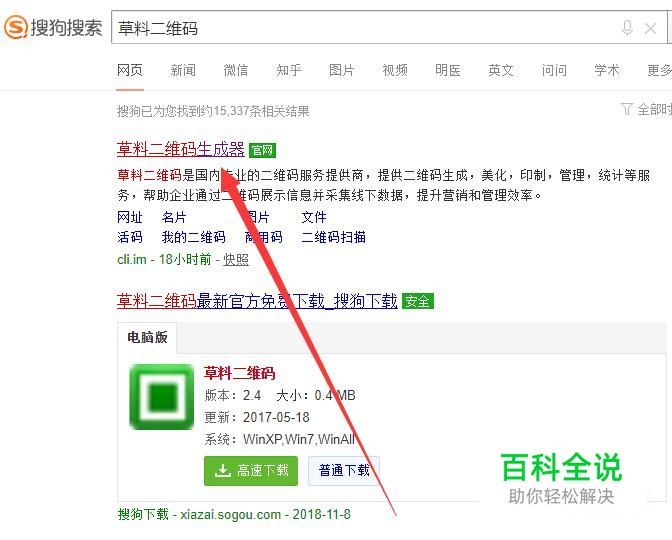Open the 草料二维码生成器 result link
Screen dimensions: 672x540
tap(180, 150)
